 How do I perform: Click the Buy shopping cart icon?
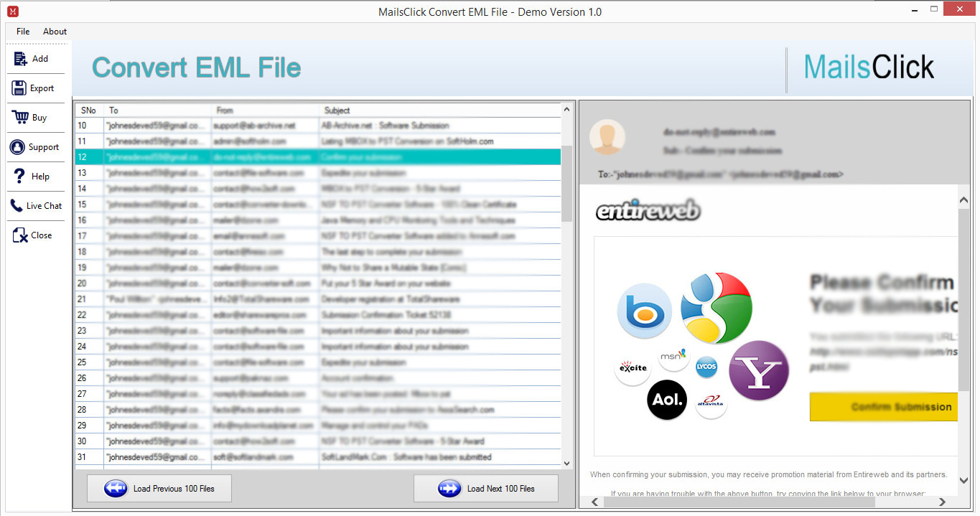(19, 117)
